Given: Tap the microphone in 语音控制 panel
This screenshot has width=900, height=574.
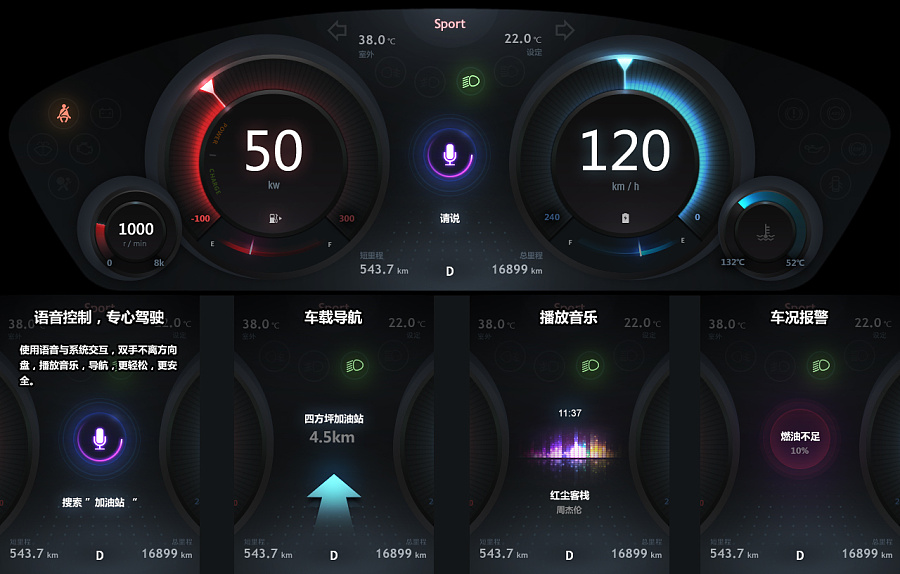Looking at the screenshot, I should point(100,439).
